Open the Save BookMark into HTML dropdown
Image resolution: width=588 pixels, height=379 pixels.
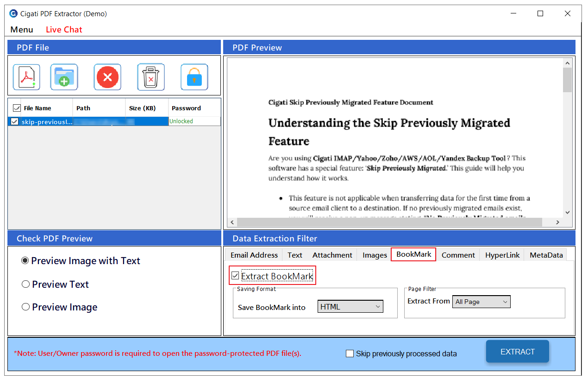tap(350, 306)
